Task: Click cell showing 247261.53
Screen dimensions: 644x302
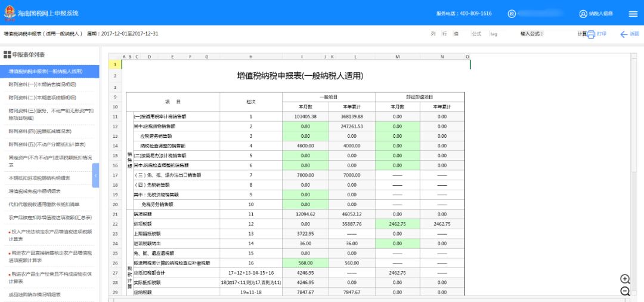Action: [x=352, y=126]
